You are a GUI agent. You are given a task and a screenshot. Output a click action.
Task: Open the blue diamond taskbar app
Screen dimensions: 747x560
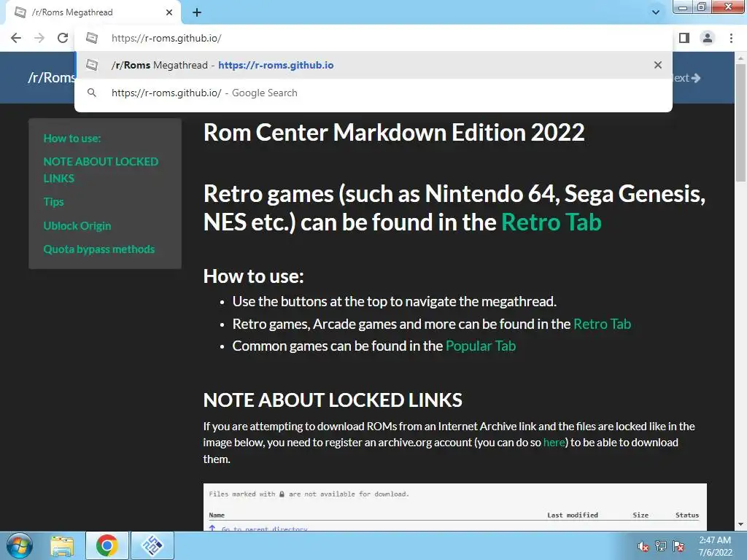click(x=153, y=545)
